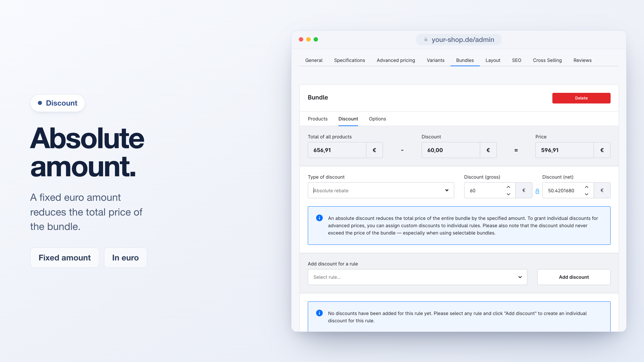Image resolution: width=644 pixels, height=362 pixels.
Task: Click the euro suffix of the Discount (net) field
Action: (602, 190)
